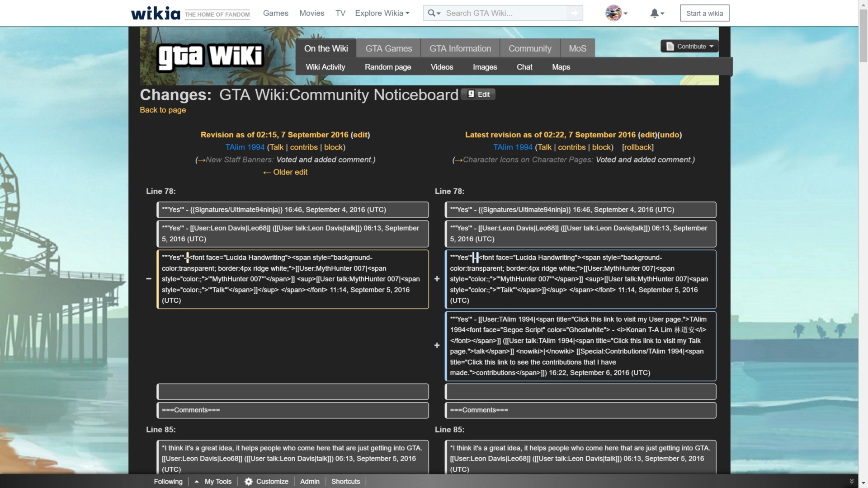Click the Start a wikia button

(x=704, y=13)
